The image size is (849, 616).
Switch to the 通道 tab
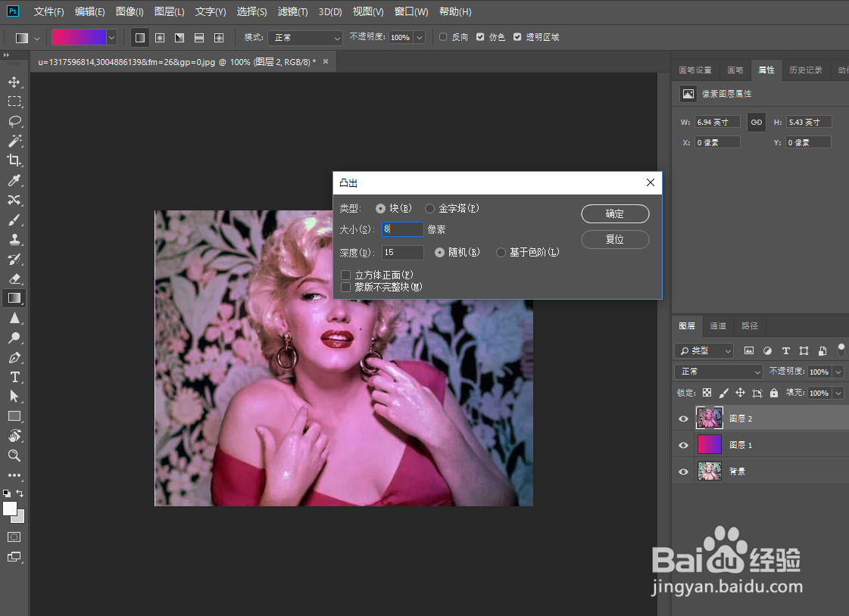[718, 326]
